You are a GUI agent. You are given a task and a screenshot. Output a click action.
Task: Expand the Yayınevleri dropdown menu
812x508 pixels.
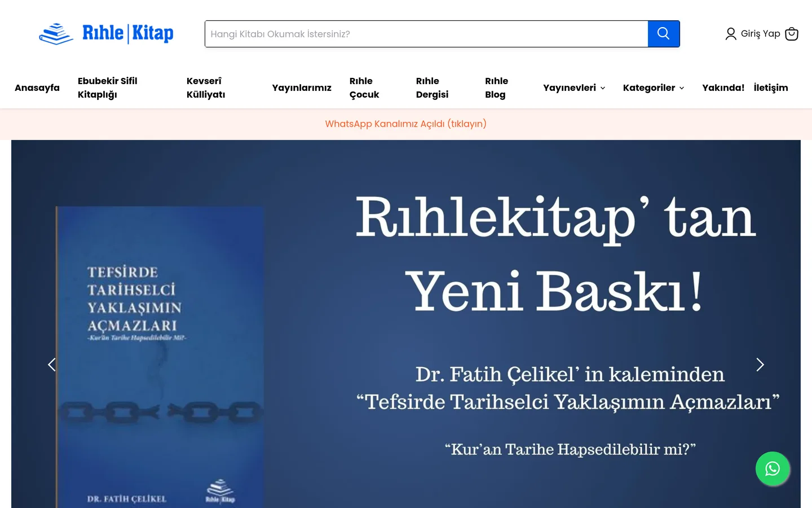574,87
